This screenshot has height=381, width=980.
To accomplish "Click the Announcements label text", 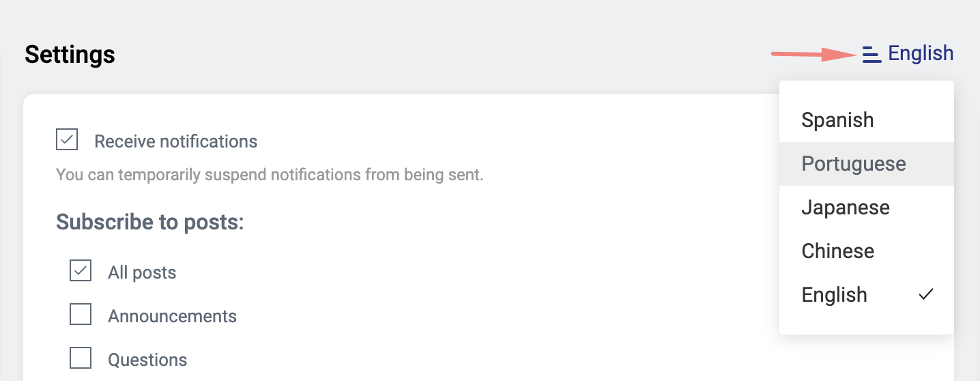I will tap(172, 317).
